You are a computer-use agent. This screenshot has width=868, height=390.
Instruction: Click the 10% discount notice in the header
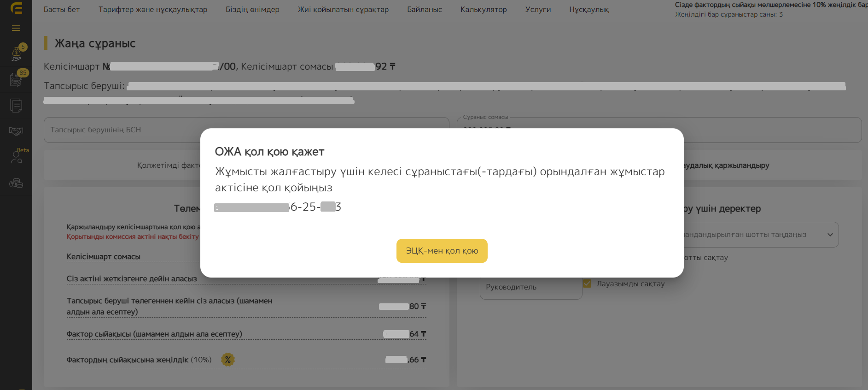pos(771,5)
